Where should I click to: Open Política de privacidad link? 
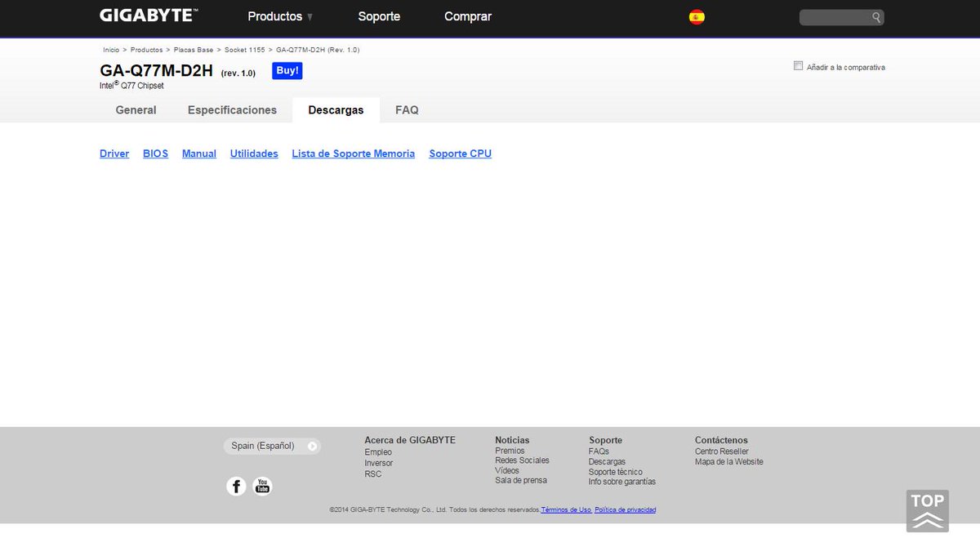pos(626,510)
